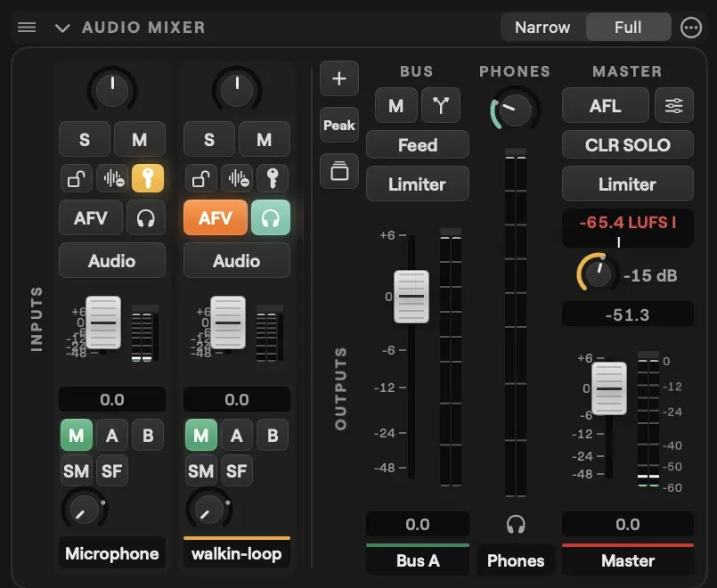Click SF on the Microphone channel
Image resolution: width=717 pixels, height=588 pixels.
[112, 470]
